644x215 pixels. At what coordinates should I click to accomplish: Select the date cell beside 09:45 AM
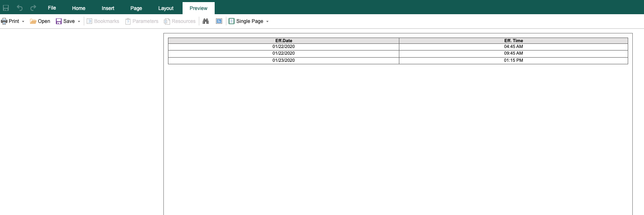tap(283, 53)
